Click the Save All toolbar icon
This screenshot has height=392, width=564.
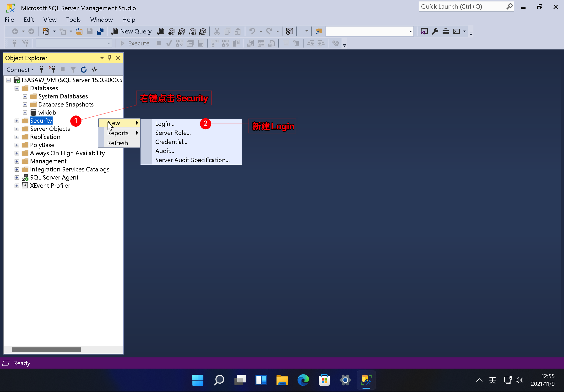pyautogui.click(x=100, y=31)
